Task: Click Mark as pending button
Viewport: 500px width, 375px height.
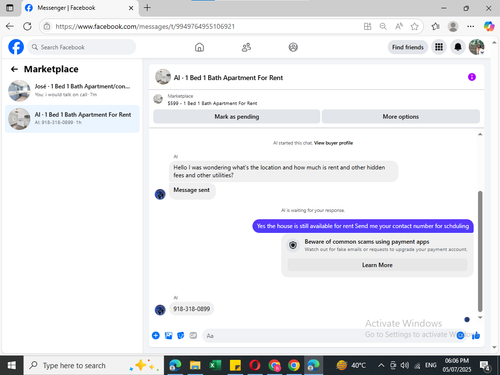Action: coord(237,117)
